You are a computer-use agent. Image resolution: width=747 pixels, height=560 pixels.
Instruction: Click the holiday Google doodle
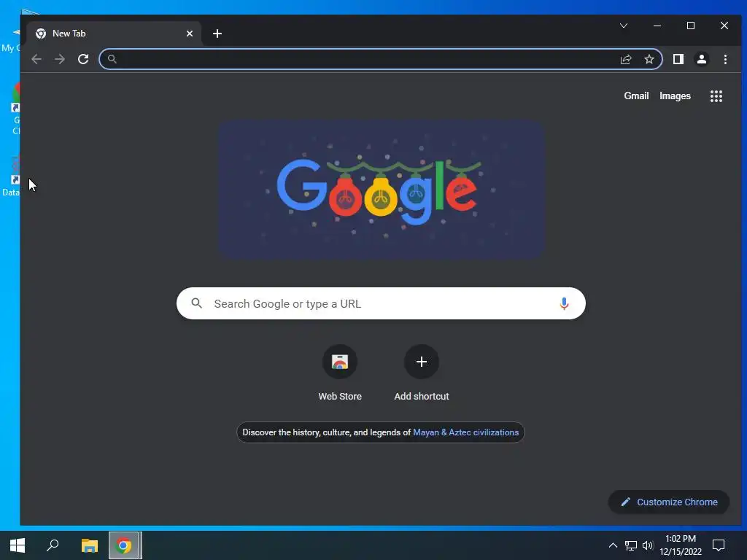pyautogui.click(x=381, y=189)
